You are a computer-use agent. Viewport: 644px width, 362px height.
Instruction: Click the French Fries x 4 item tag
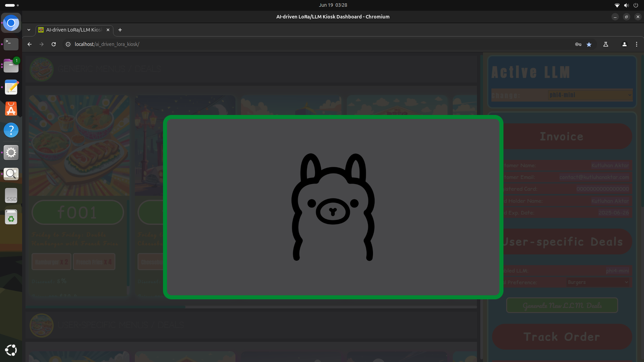coord(94,262)
